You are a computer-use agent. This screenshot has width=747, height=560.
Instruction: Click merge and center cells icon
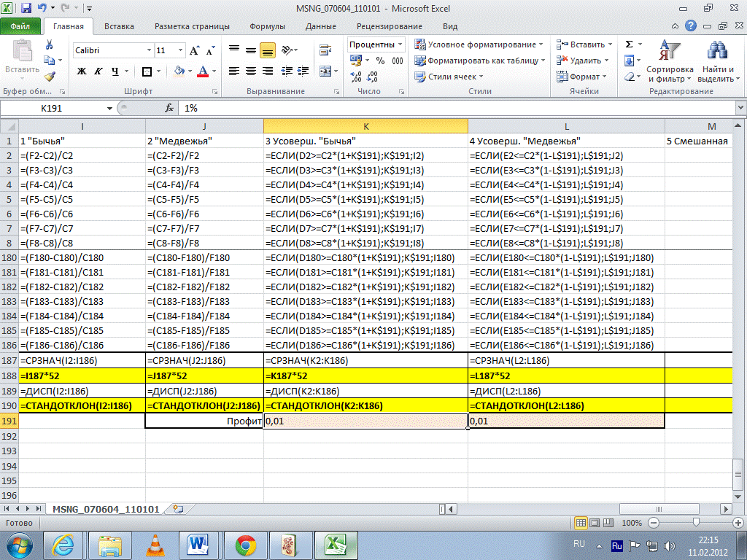[x=325, y=71]
